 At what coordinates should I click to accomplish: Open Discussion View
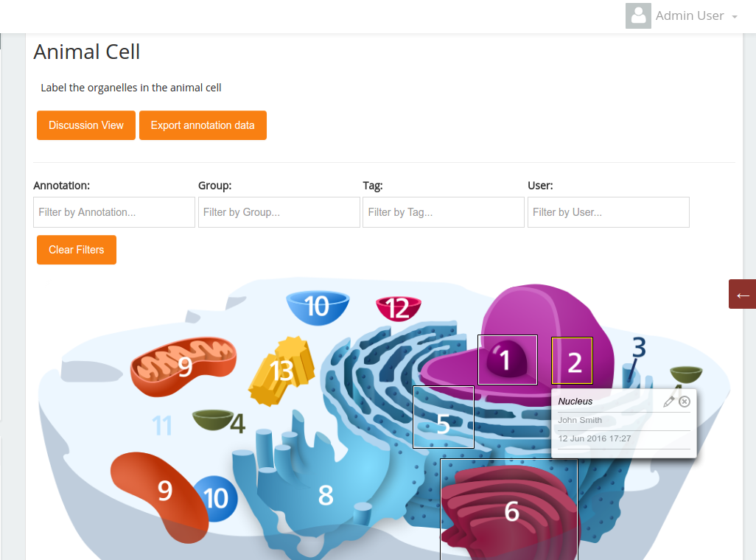coord(85,125)
